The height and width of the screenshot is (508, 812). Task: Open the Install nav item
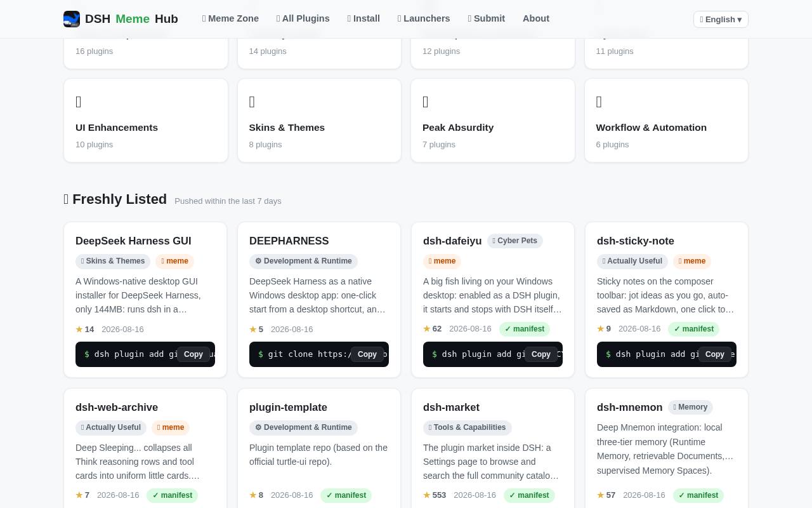pos(363,18)
